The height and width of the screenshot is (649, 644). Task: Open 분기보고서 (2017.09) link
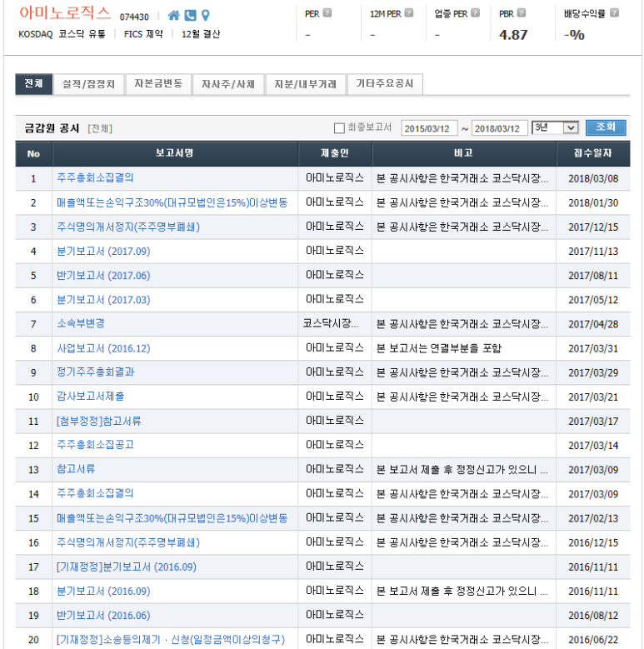tap(103, 252)
